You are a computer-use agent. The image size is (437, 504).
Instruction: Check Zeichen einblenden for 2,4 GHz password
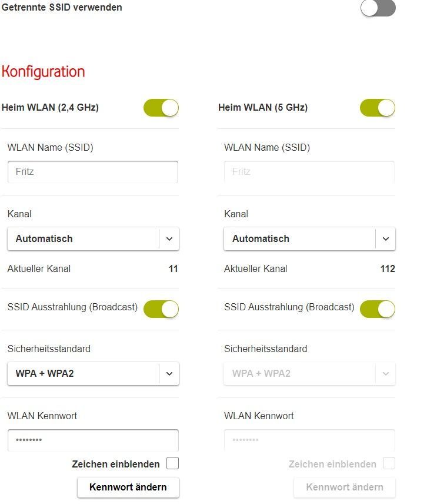(172, 463)
